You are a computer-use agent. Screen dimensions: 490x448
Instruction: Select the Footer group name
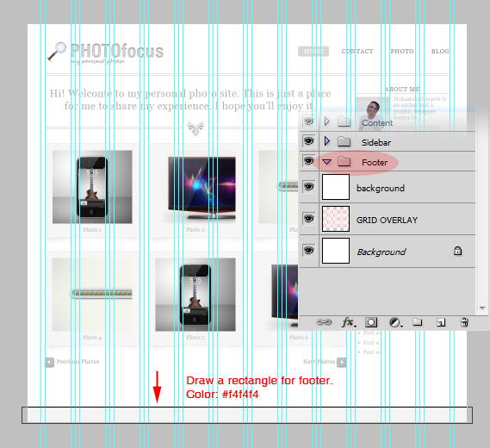pyautogui.click(x=375, y=162)
